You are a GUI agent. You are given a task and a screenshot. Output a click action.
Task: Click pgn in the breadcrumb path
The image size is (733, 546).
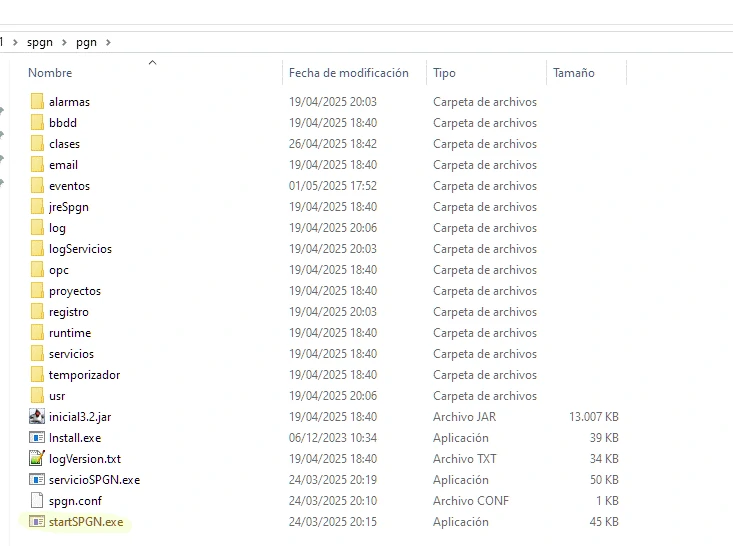click(x=86, y=43)
